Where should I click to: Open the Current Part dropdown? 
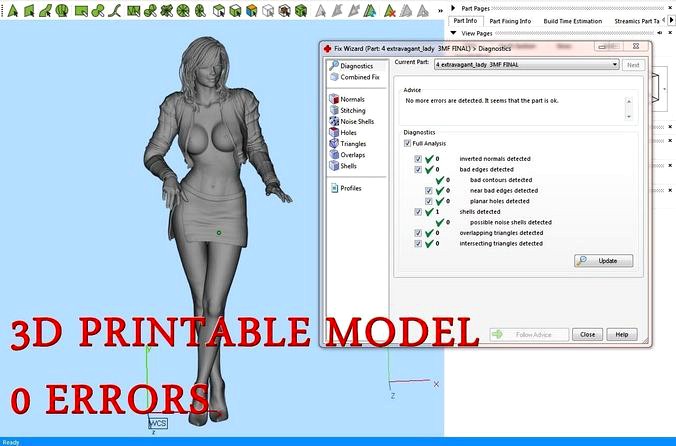[x=614, y=64]
